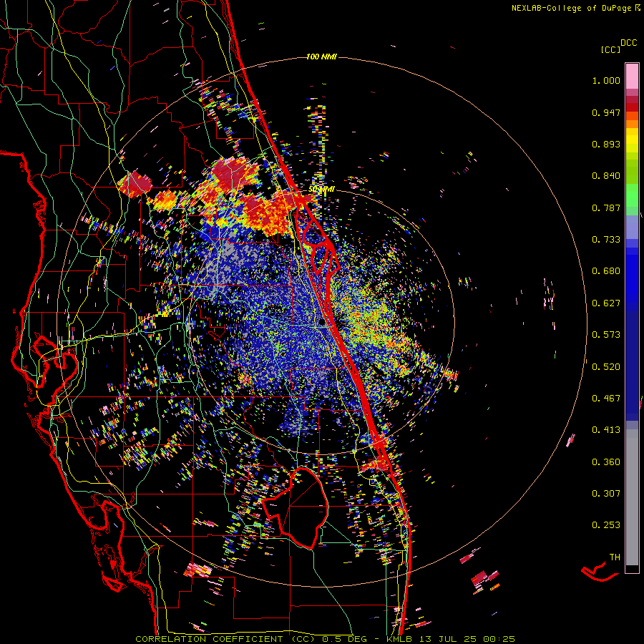Image resolution: width=644 pixels, height=644 pixels.
Task: Click the [CC] units label
Action: pos(610,49)
